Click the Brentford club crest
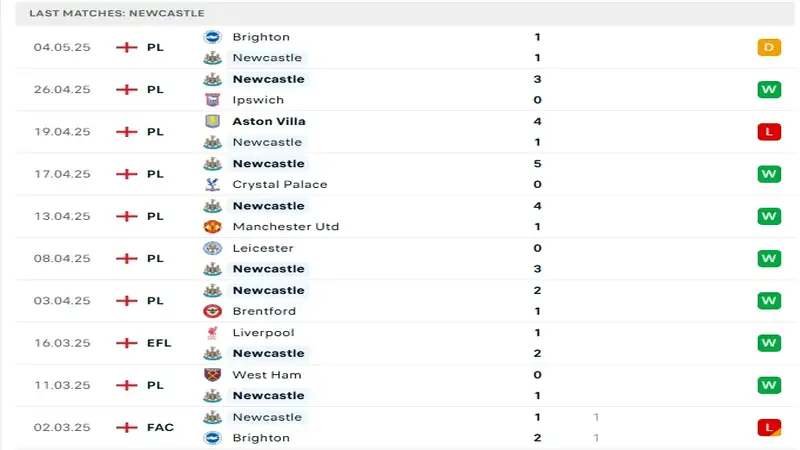The image size is (800, 450). point(212,311)
